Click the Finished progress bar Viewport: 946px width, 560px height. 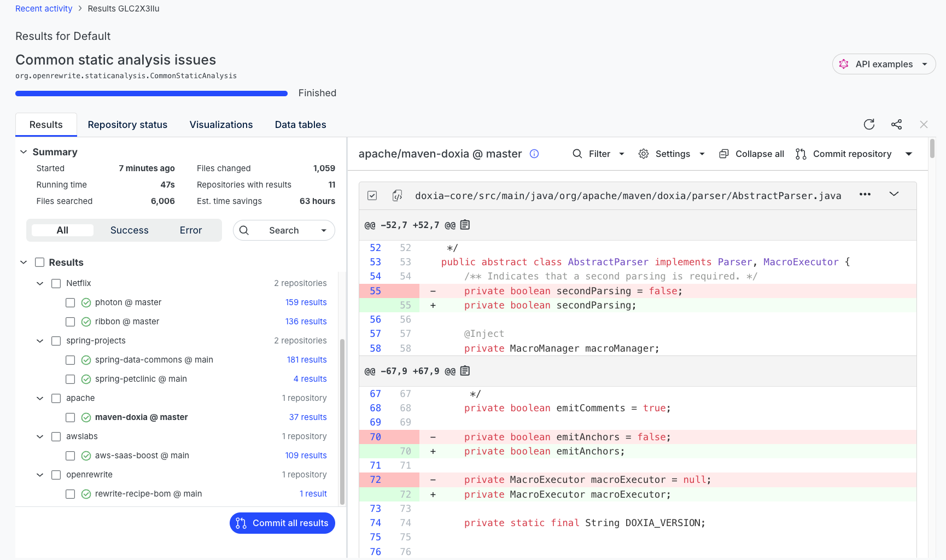coord(151,94)
